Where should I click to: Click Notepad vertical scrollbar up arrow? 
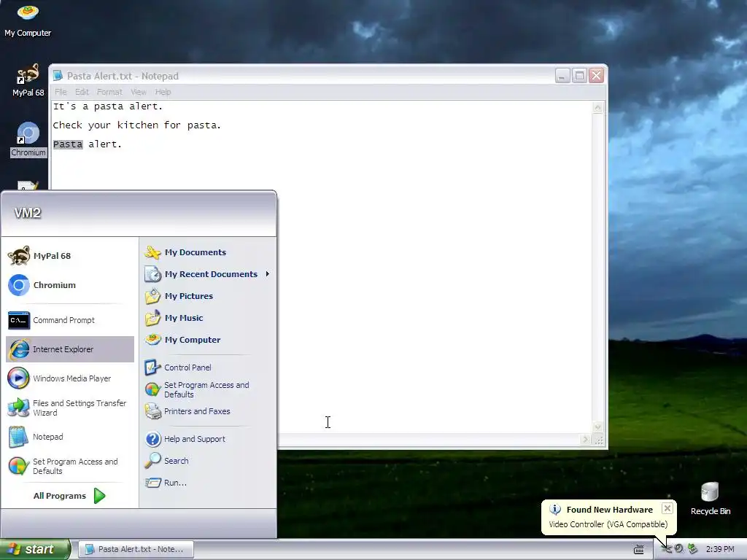(598, 108)
